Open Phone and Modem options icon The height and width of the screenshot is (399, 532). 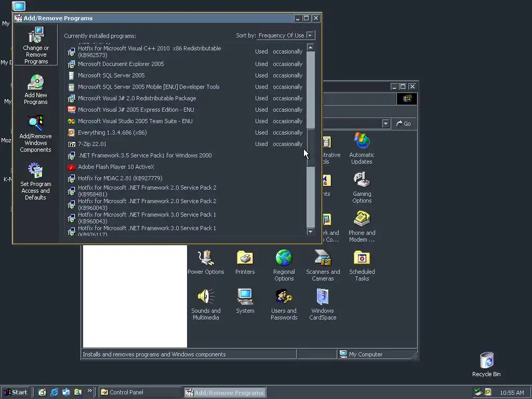(x=362, y=227)
